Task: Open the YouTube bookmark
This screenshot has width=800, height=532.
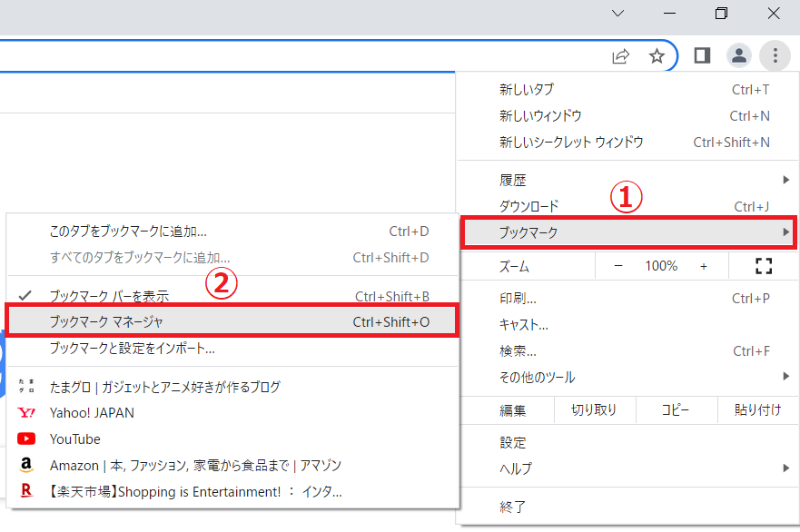Action: [75, 439]
